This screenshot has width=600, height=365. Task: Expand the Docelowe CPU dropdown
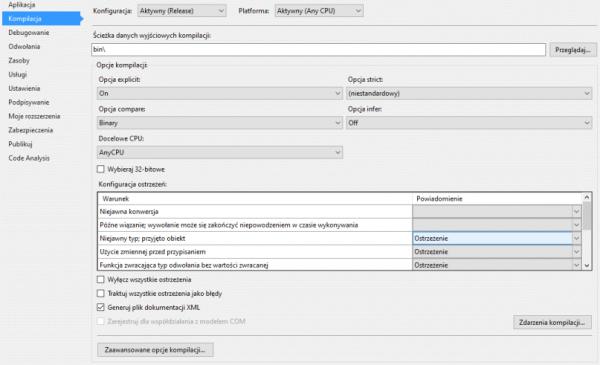[x=220, y=152]
